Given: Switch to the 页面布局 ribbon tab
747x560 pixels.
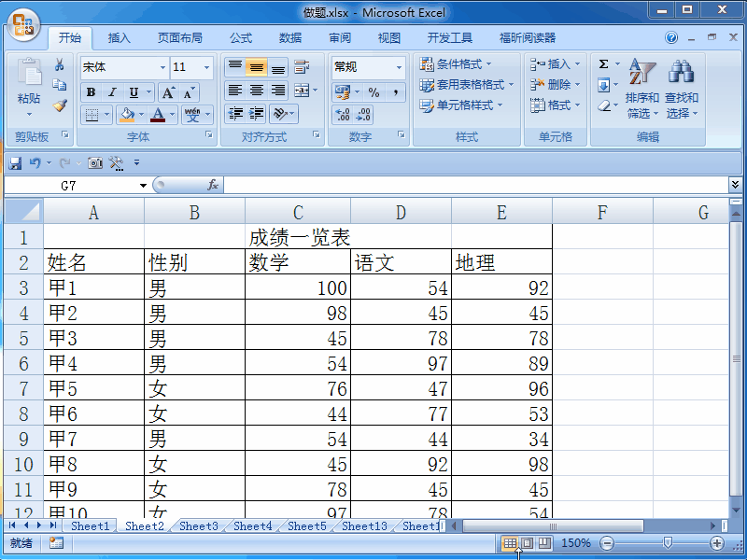Looking at the screenshot, I should pos(180,38).
